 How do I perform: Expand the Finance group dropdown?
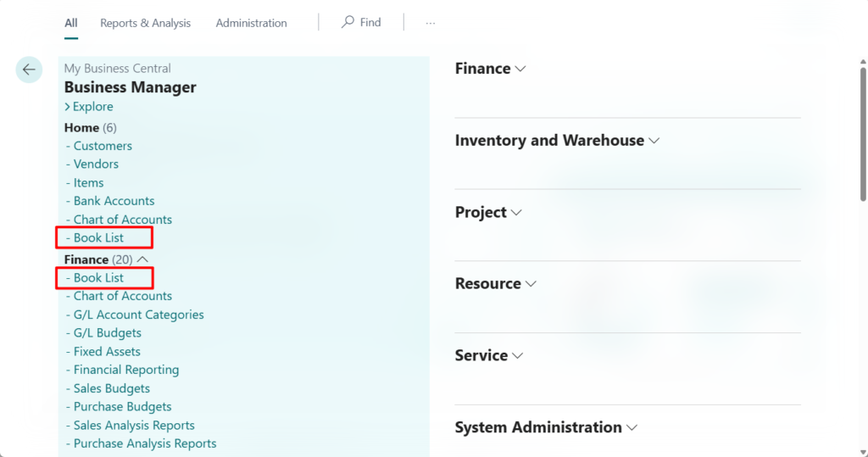(520, 69)
